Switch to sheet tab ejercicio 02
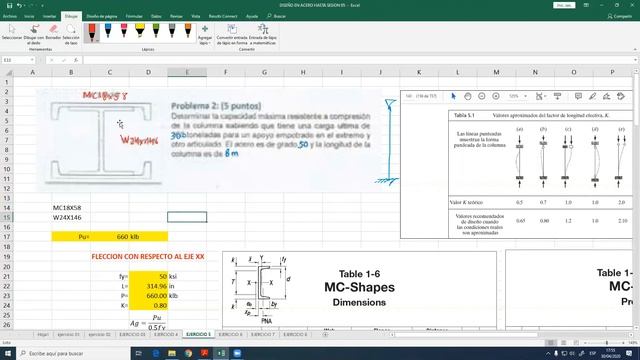Viewport: 640px width, 360px height. pos(99,334)
